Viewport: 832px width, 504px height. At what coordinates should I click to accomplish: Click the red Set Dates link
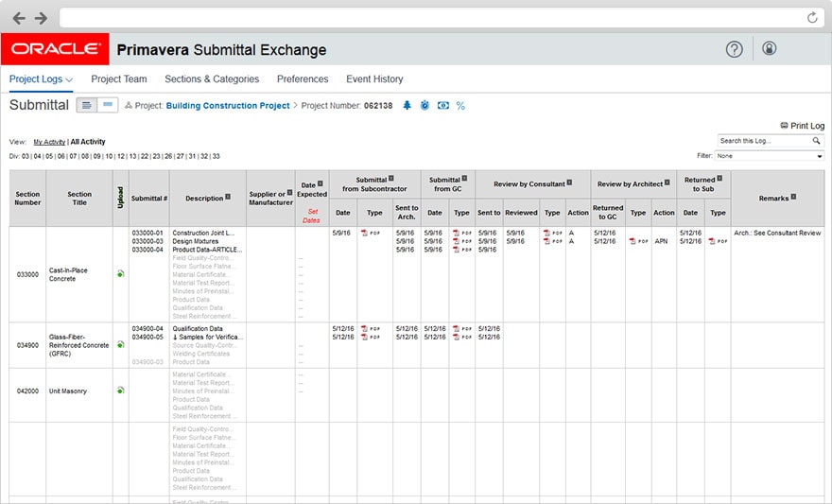(312, 216)
